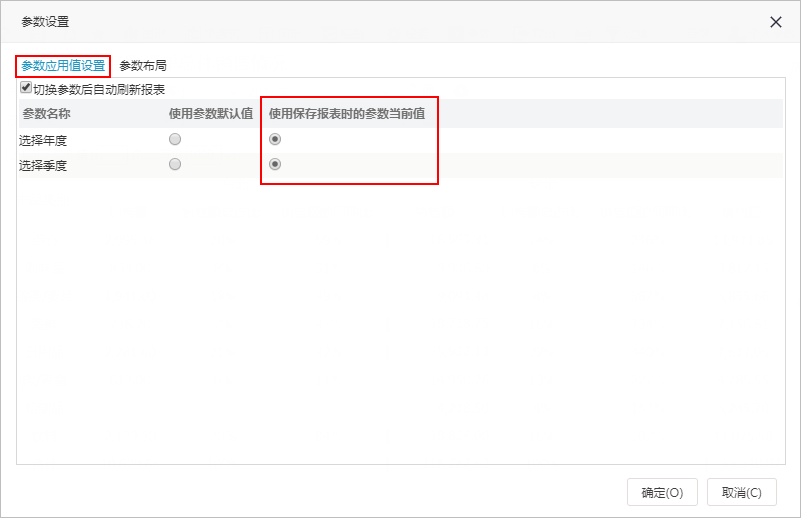Confirm with the 确定(O) button
801x518 pixels.
pos(662,492)
